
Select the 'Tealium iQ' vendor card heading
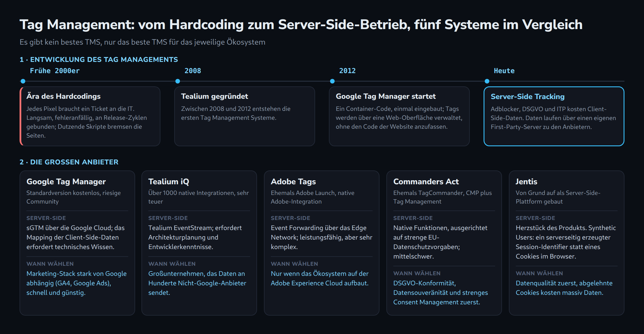169,181
